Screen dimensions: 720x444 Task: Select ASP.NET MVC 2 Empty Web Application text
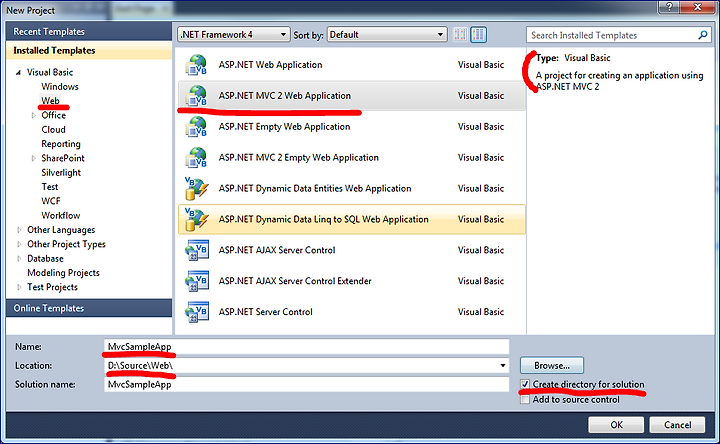click(x=298, y=157)
